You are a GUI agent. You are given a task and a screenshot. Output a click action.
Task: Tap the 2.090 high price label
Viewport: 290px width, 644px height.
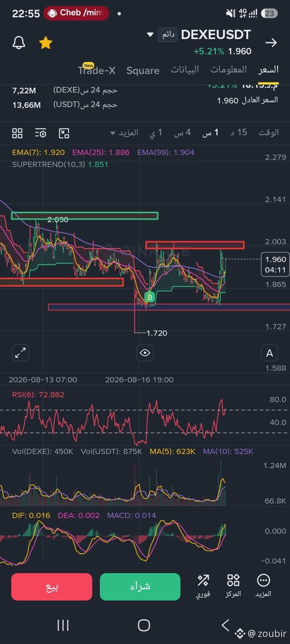pos(58,219)
